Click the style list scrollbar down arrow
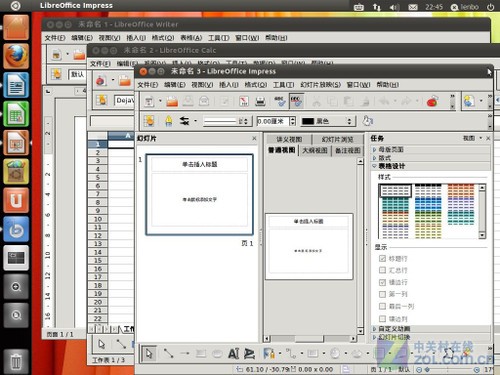 tap(482, 235)
